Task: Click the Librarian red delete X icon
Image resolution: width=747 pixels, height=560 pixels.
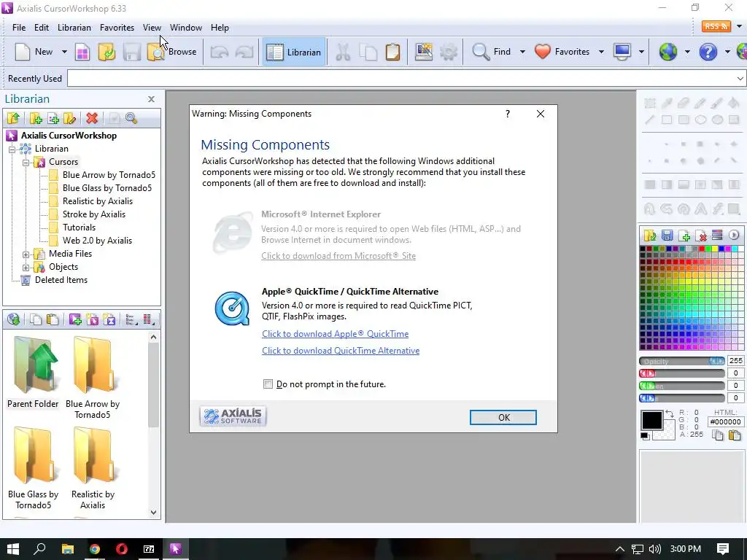Action: 92,118
